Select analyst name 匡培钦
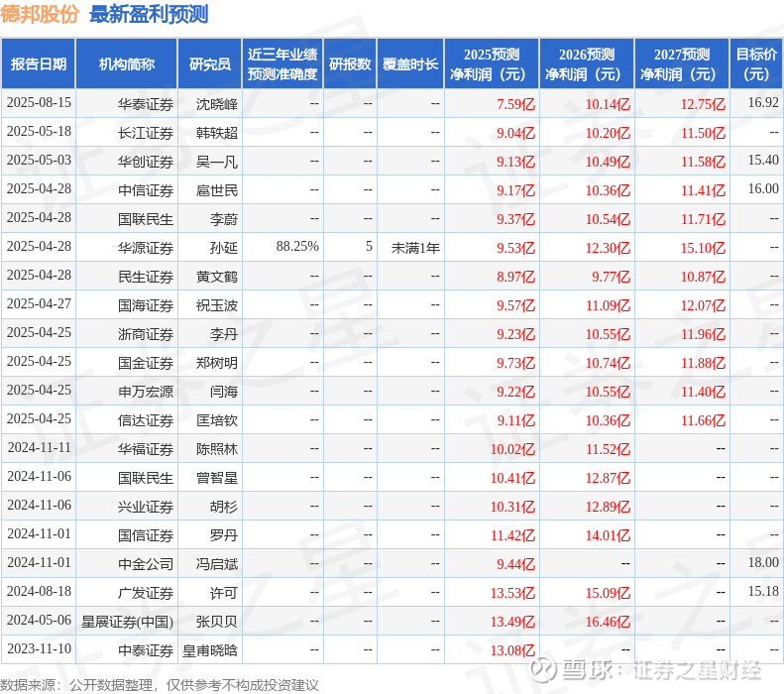The height and width of the screenshot is (694, 784). 217,420
